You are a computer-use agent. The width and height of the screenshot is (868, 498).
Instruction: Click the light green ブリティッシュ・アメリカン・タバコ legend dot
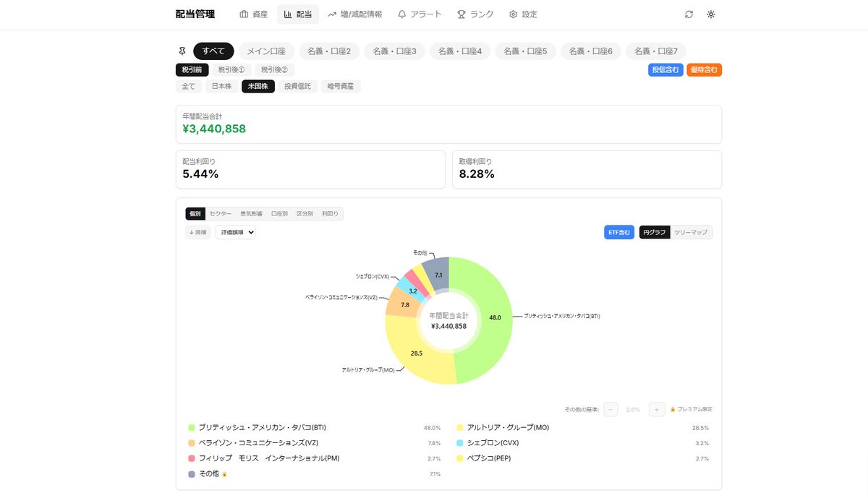click(192, 427)
